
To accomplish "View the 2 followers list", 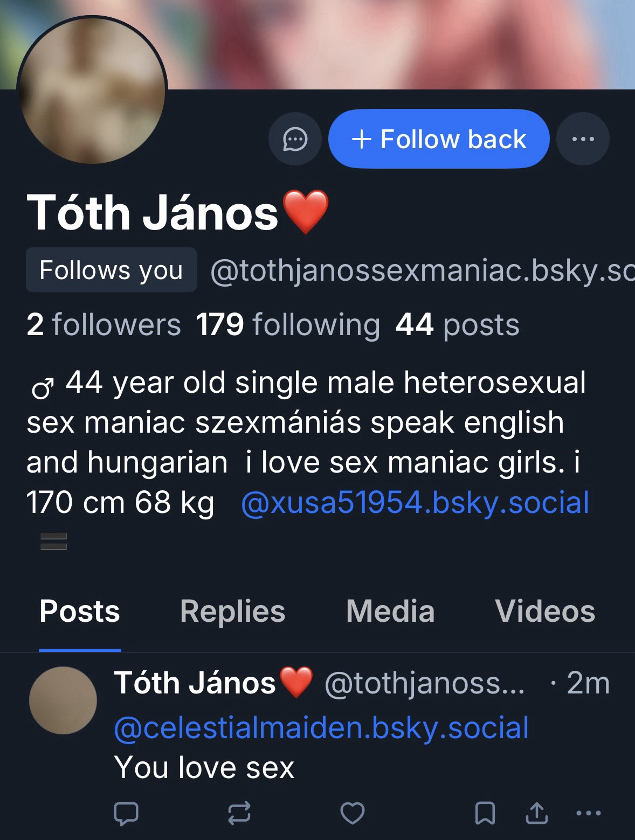I will point(103,325).
